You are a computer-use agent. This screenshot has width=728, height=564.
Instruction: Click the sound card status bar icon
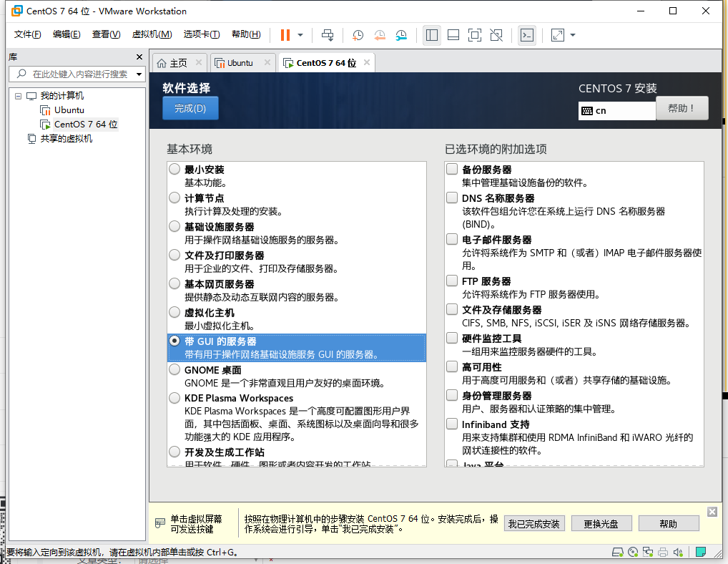[x=678, y=552]
